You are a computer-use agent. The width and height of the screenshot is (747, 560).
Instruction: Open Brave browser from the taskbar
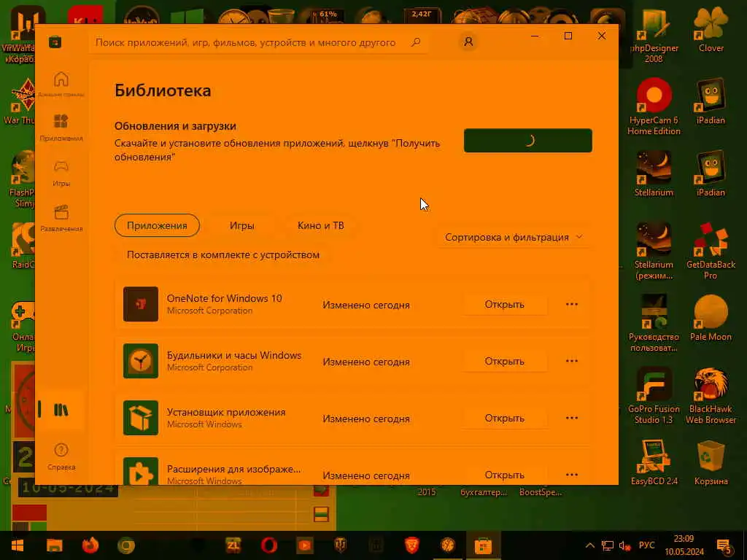pyautogui.click(x=411, y=545)
